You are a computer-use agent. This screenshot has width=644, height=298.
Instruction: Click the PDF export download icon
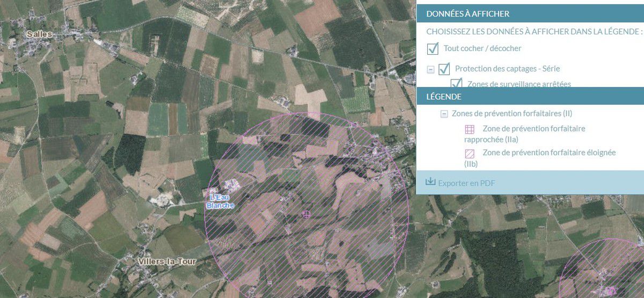point(430,182)
